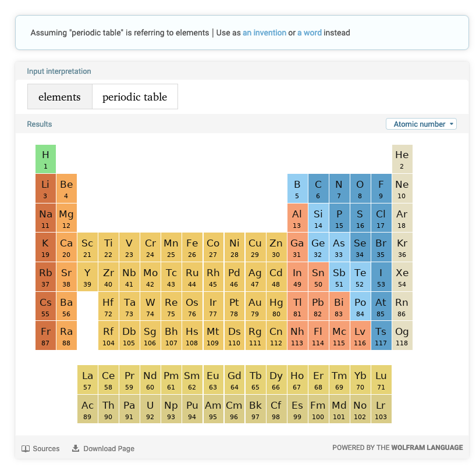Select the Lawrencium (Lr) element cell

pyautogui.click(x=381, y=409)
